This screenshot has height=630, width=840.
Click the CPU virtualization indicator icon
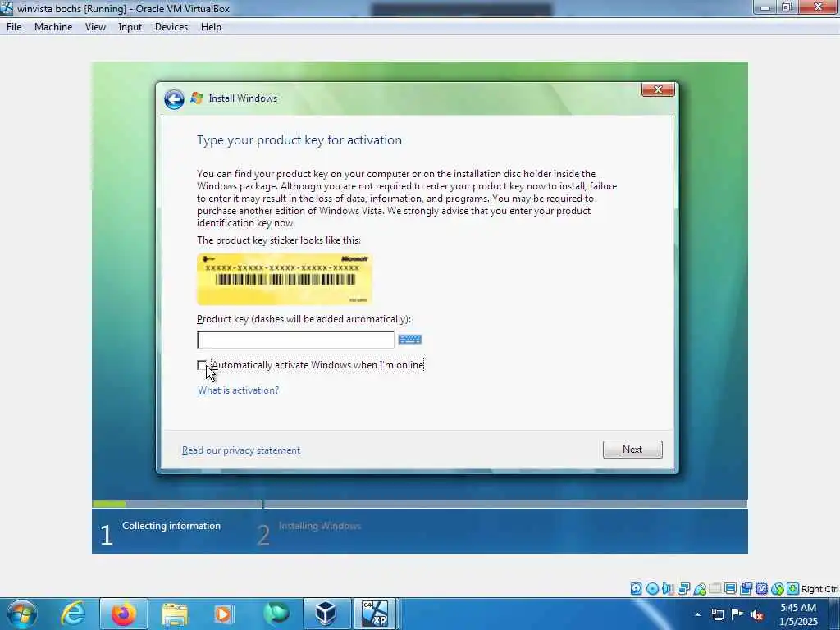[761, 589]
